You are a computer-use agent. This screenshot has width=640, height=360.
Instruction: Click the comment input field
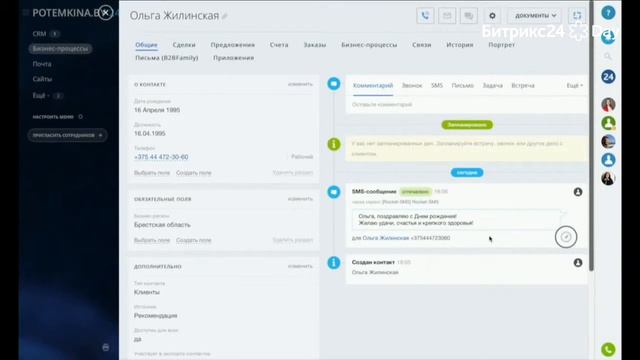(467, 105)
